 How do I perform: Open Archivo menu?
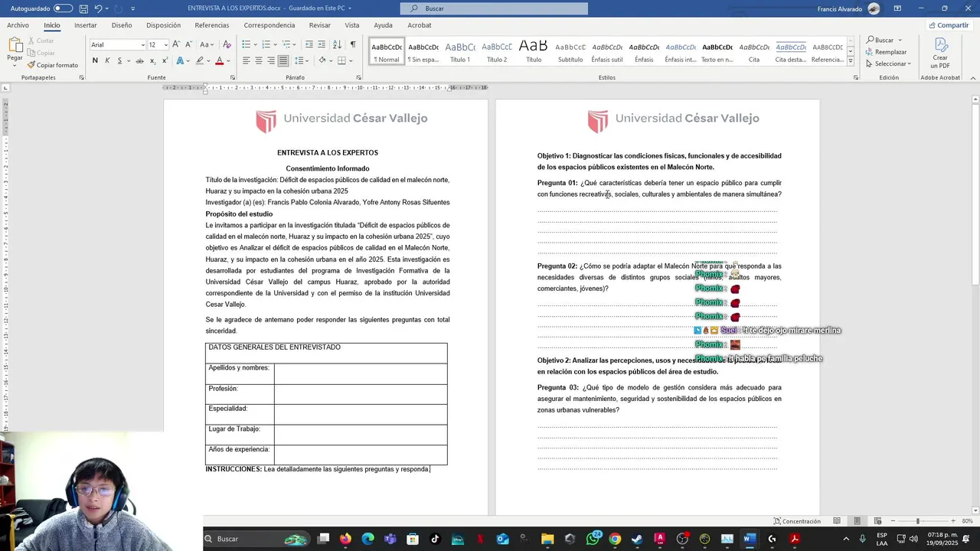tap(18, 25)
